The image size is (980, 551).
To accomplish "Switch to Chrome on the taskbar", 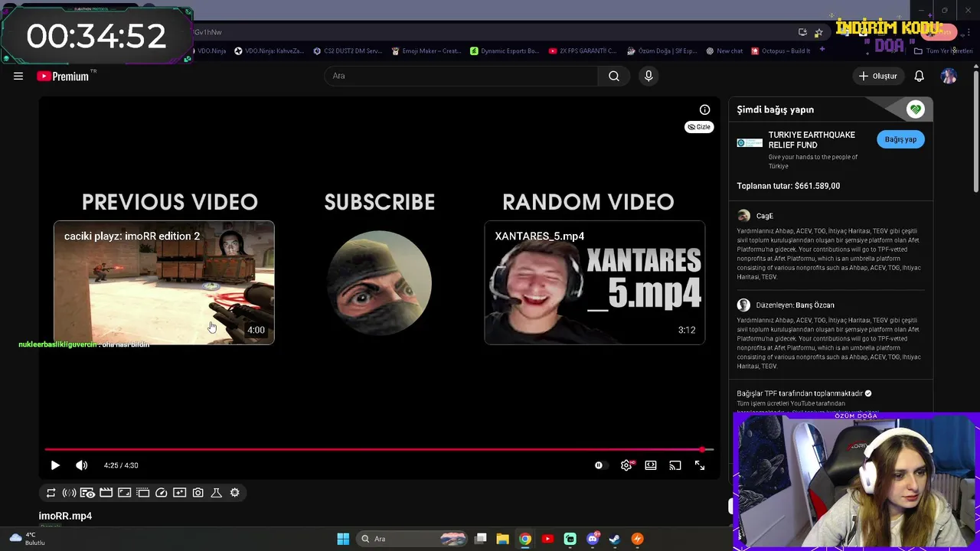I will pos(525,539).
